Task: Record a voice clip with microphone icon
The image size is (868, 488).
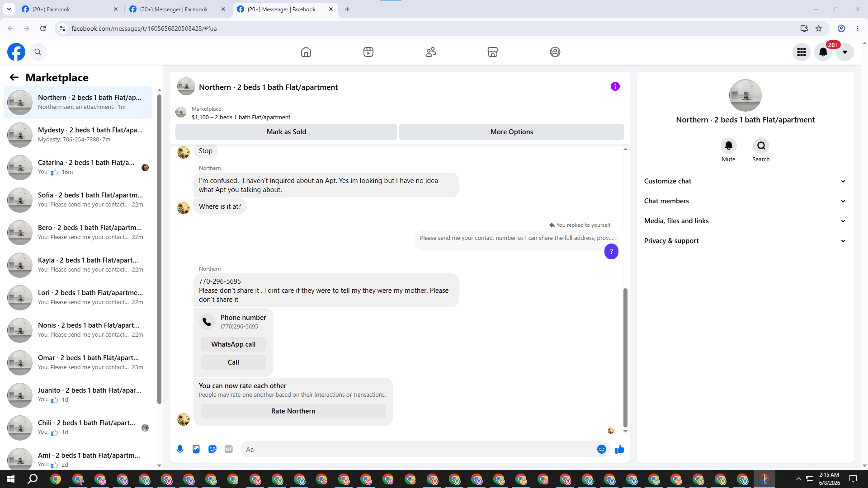Action: [x=180, y=449]
